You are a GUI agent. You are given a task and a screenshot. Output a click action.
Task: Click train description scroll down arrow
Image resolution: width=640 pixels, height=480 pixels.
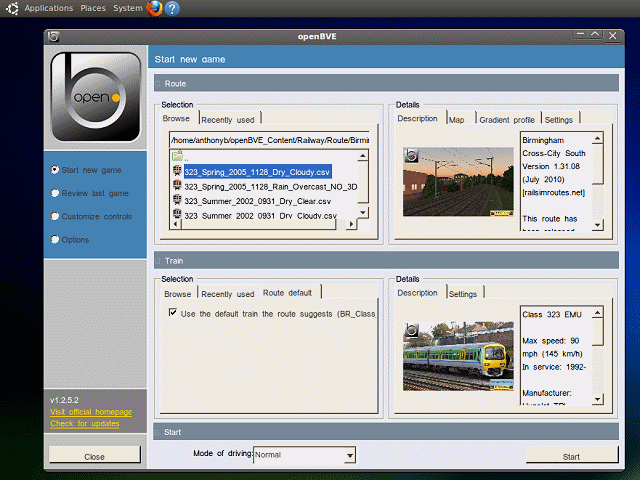(598, 399)
